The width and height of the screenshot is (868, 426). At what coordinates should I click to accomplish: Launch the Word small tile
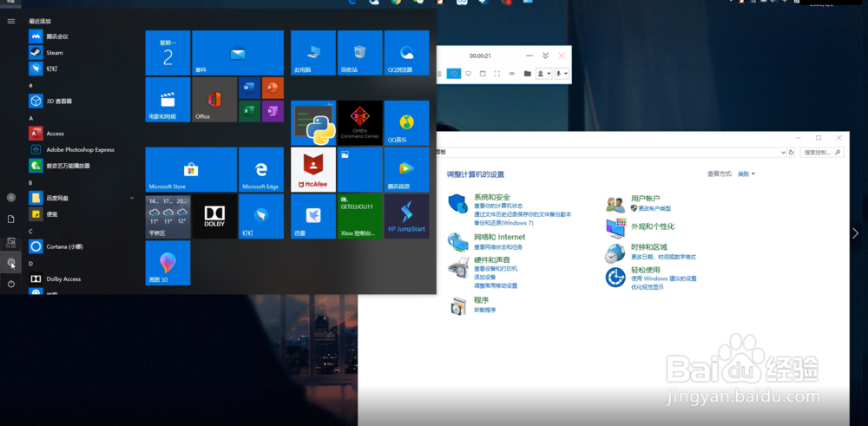click(249, 88)
